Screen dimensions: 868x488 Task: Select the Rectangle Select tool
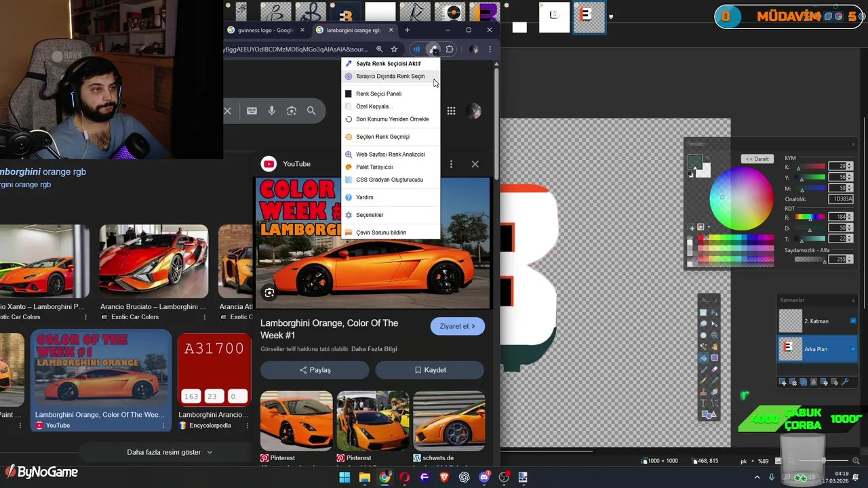point(703,312)
